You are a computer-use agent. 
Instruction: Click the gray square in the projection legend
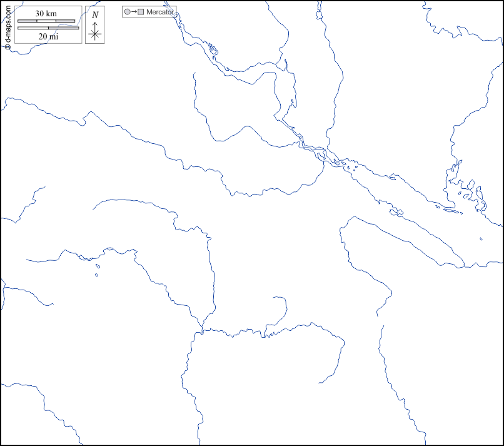coord(141,12)
